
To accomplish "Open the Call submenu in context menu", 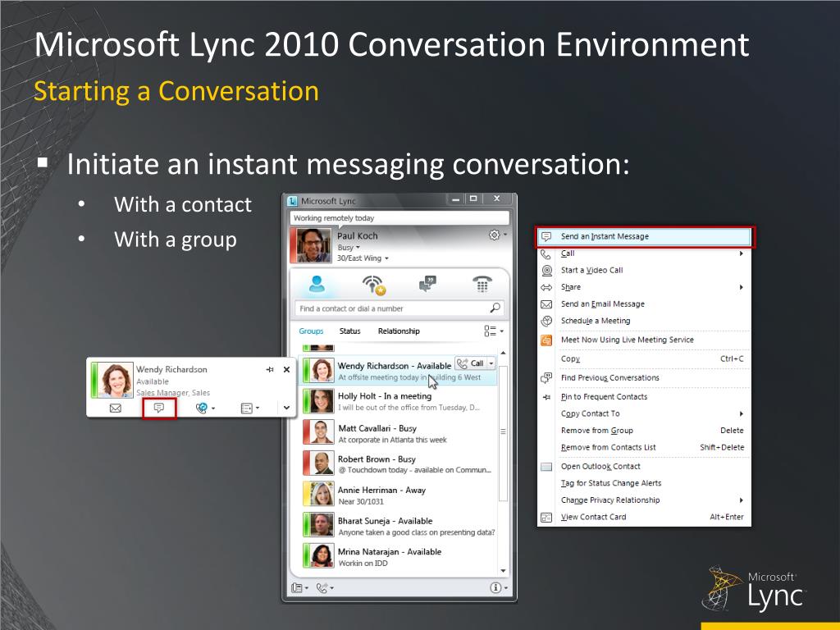I will pos(645,253).
